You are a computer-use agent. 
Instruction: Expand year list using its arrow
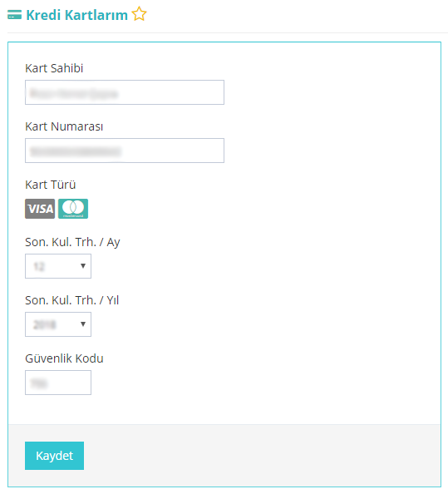[x=83, y=324]
